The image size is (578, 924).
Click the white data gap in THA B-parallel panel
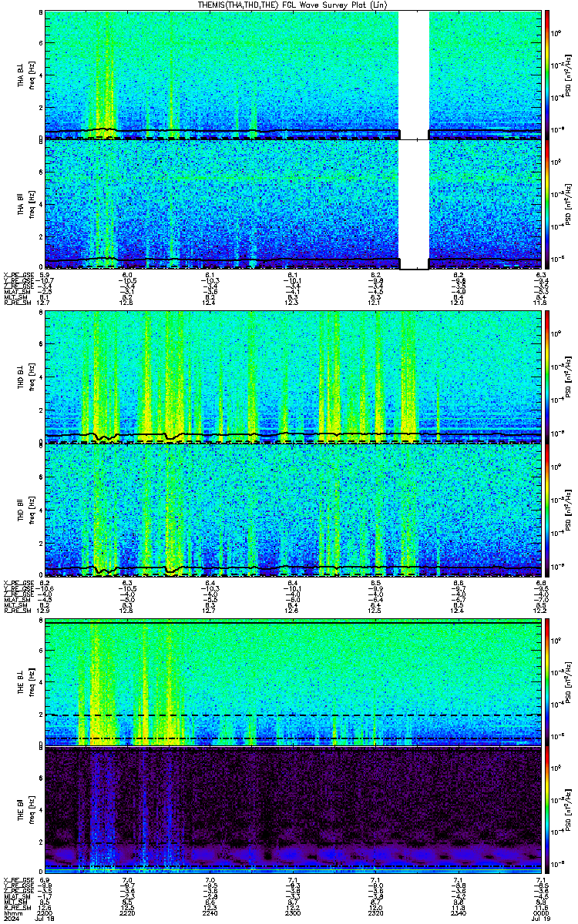414,204
